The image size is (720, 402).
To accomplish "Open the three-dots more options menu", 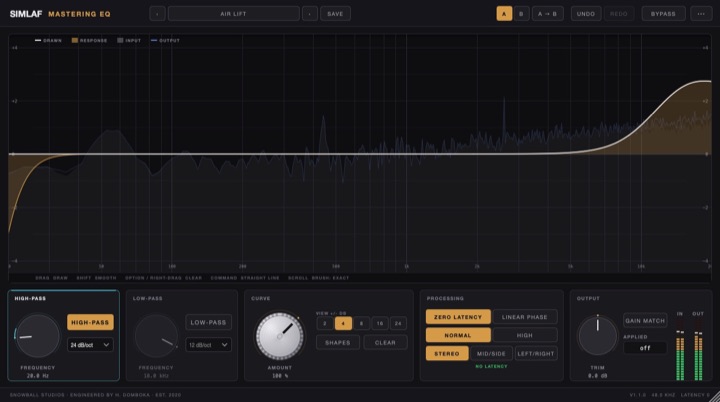I will pyautogui.click(x=701, y=14).
